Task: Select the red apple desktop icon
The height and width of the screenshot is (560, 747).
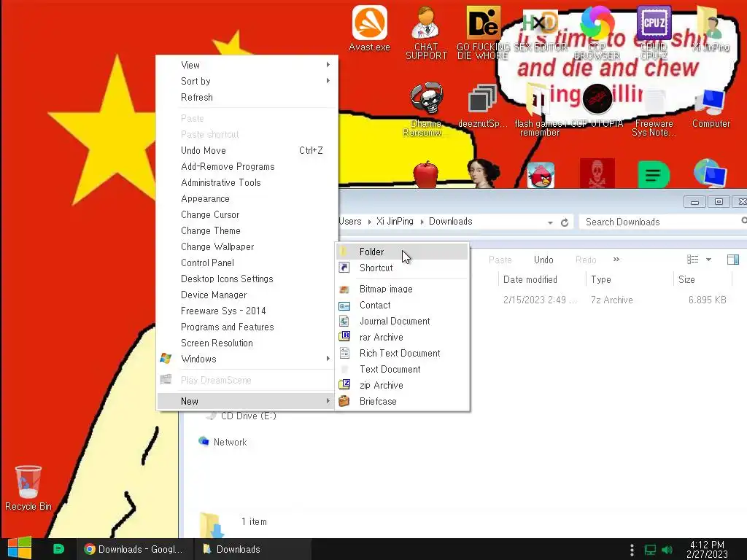Action: coord(426,174)
